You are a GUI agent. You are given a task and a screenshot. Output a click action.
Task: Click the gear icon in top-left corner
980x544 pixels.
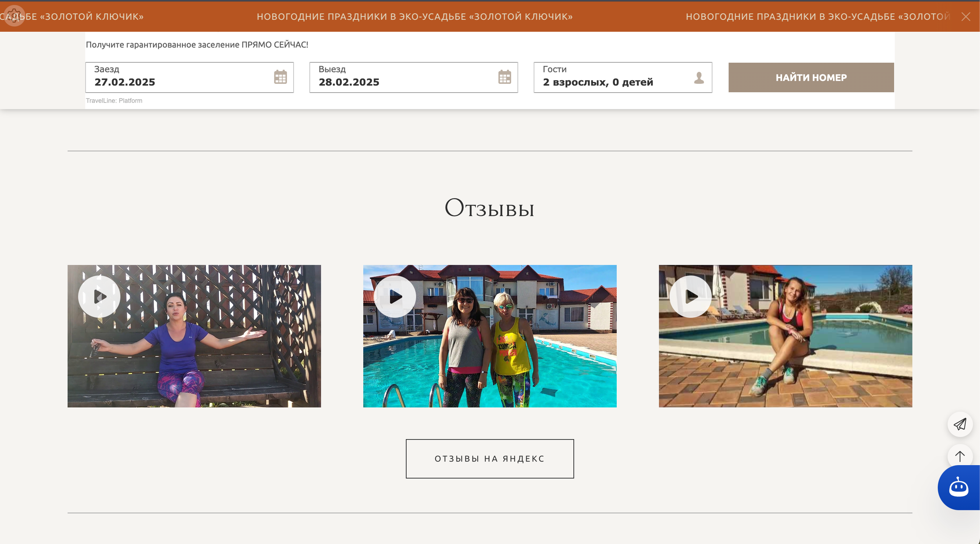pyautogui.click(x=14, y=16)
